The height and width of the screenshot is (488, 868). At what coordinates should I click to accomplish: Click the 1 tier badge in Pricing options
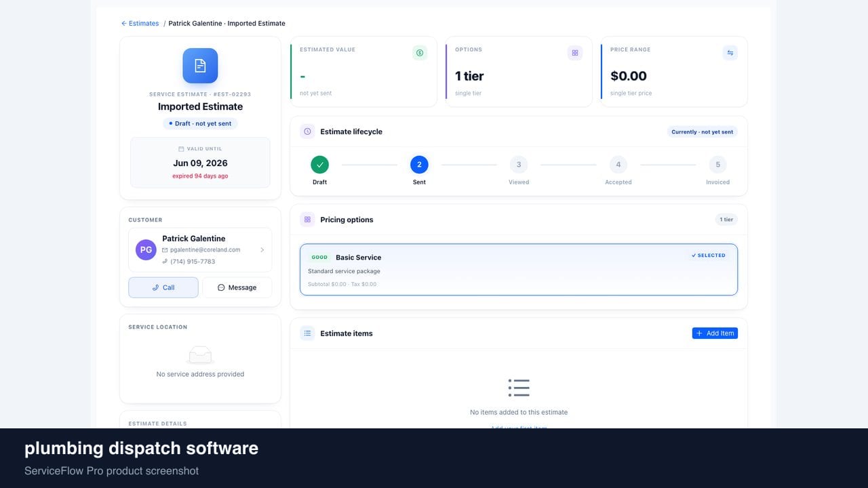727,220
